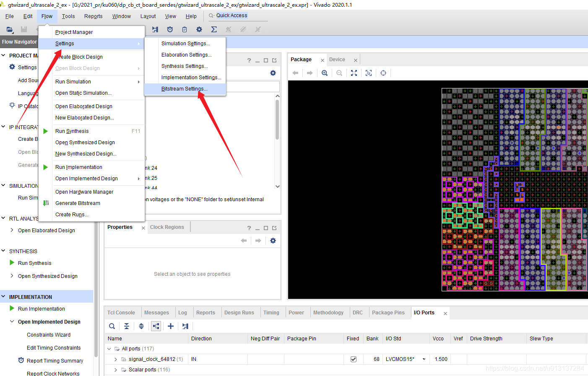Viewport: 588px width, 376px height.
Task: Float the Properties panel
Action: coord(274,228)
